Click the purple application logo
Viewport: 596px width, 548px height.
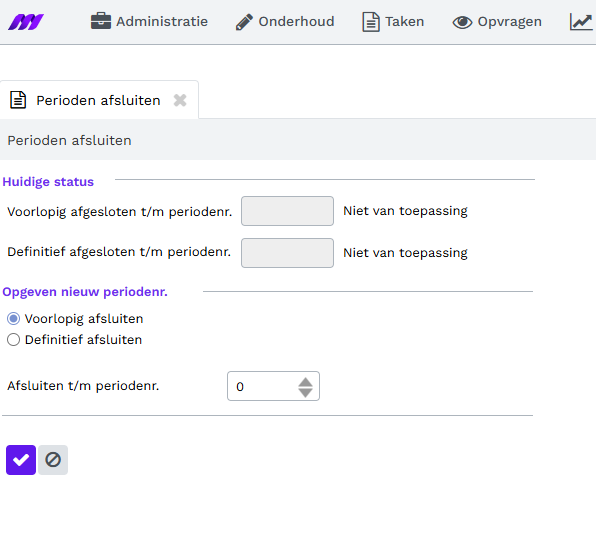[x=26, y=22]
